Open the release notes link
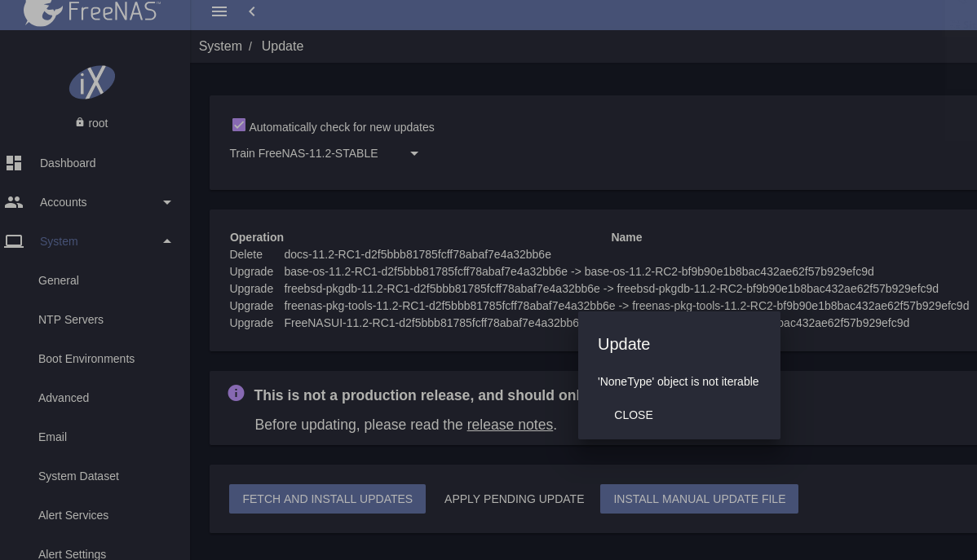The width and height of the screenshot is (977, 560). (x=510, y=425)
